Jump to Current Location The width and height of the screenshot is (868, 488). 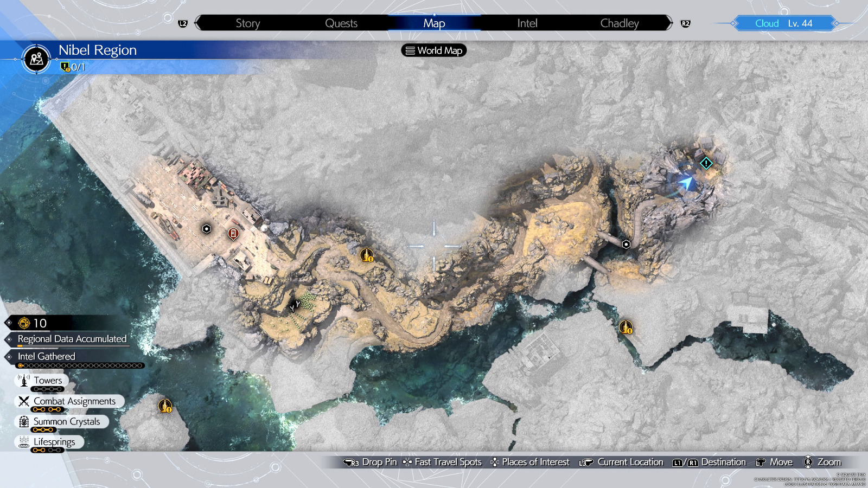tap(621, 462)
